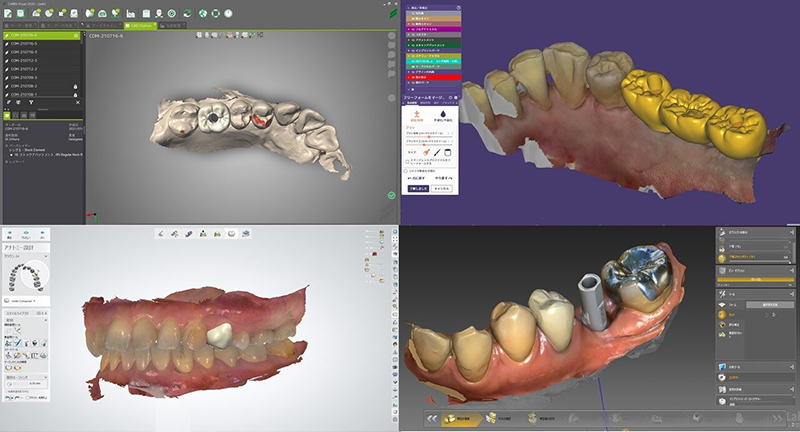
Task: Click the キャンセル cancel button
Action: (x=444, y=187)
